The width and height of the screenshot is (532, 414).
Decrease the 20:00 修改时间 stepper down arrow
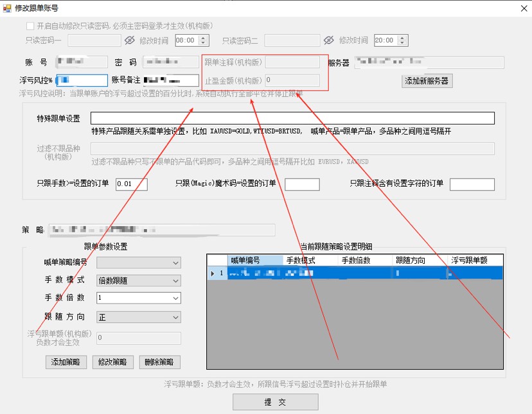[x=402, y=43]
